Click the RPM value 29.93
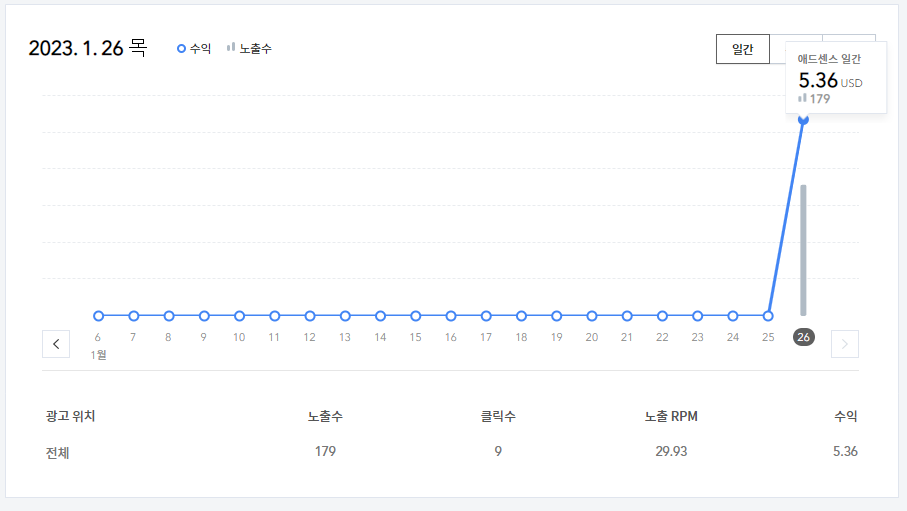 (x=671, y=451)
